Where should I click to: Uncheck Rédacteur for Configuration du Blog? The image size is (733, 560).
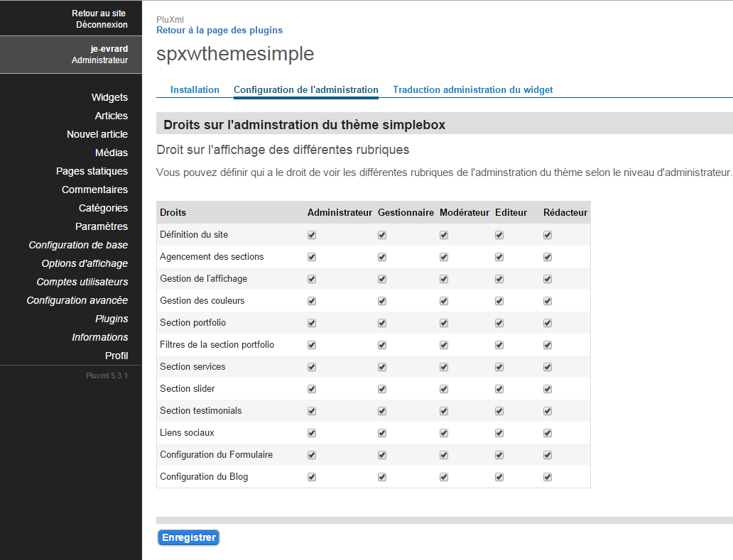(x=548, y=477)
